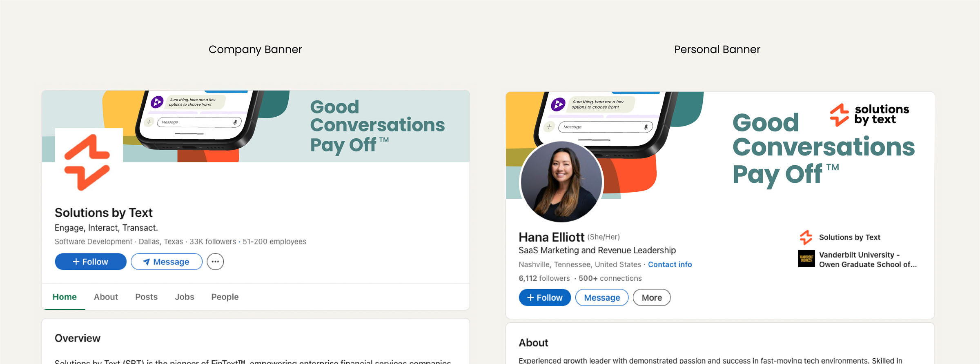Follow the Solutions by Text company page
980x364 pixels.
[91, 262]
